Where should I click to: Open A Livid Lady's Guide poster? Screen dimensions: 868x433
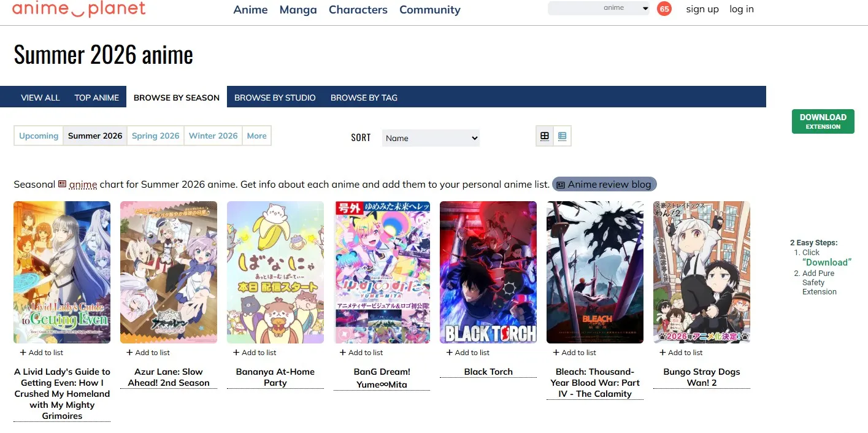click(x=62, y=272)
